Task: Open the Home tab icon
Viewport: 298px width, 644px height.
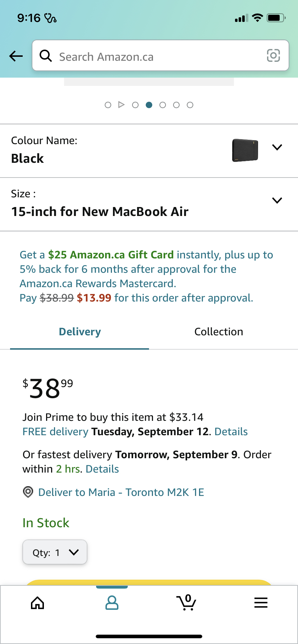Action: pos(37,603)
